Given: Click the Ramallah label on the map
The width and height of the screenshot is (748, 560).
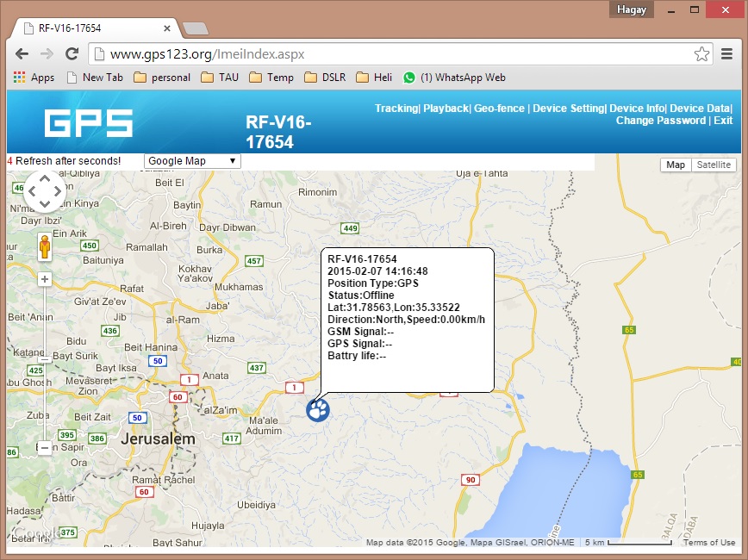Looking at the screenshot, I should pyautogui.click(x=146, y=247).
